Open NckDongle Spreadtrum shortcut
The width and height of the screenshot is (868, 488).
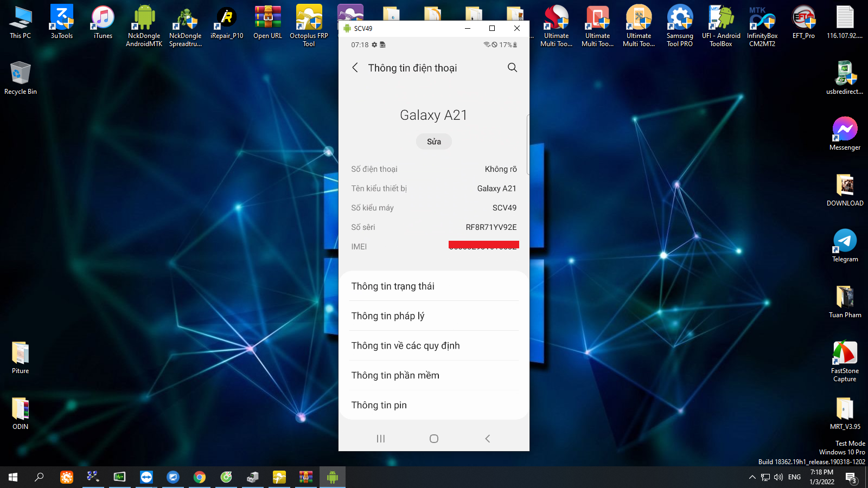[x=186, y=25]
